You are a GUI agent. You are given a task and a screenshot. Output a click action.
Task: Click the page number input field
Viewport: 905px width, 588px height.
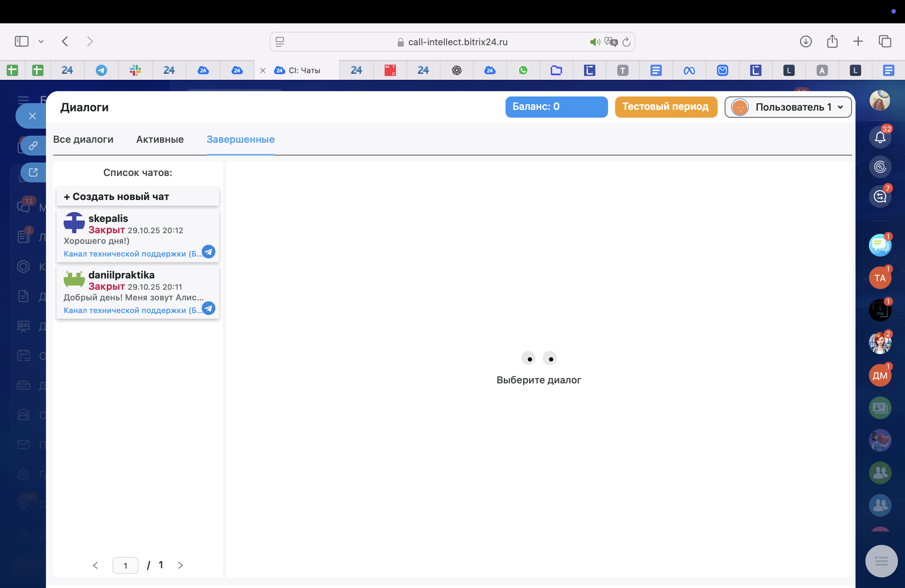click(125, 565)
